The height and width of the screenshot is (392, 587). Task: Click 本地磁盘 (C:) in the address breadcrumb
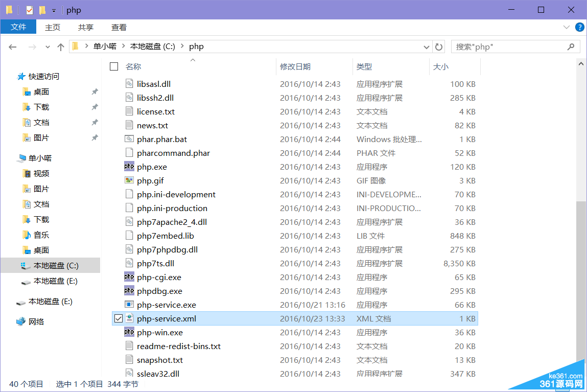pyautogui.click(x=152, y=47)
